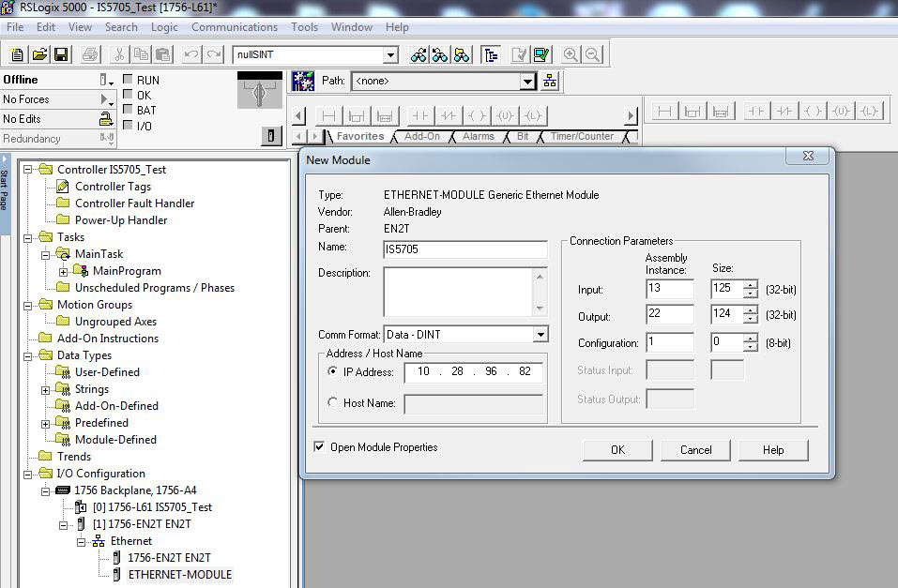Screen dimensions: 898x588
Task: Expand the MainProgram tree node
Action: (x=64, y=271)
